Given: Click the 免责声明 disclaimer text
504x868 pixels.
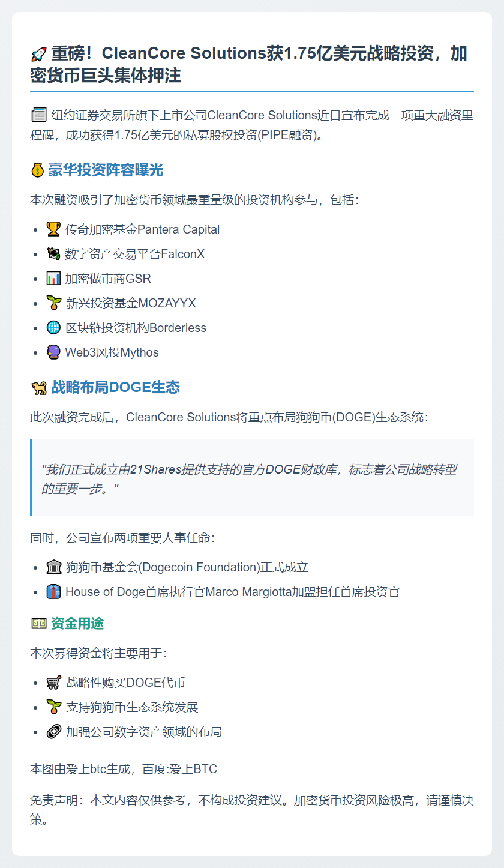Looking at the screenshot, I should point(252,809).
